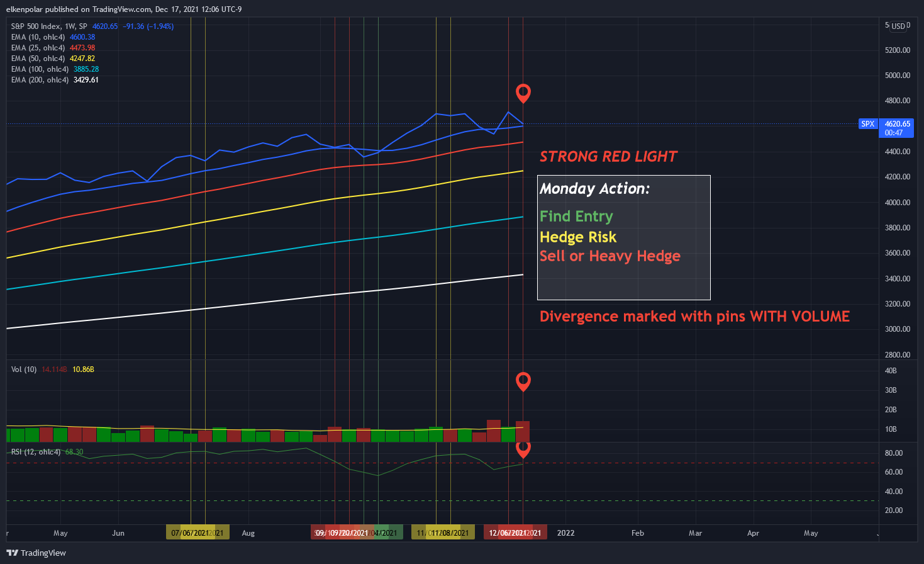Click the 80.00 RSI axis value
Viewport: 924px width, 564px height.
[x=894, y=453]
